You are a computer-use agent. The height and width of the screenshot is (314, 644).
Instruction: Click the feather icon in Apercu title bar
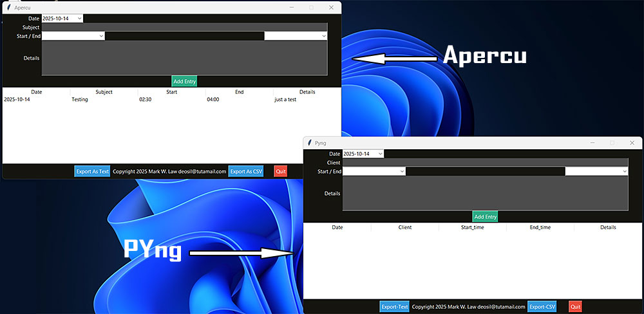click(x=8, y=7)
